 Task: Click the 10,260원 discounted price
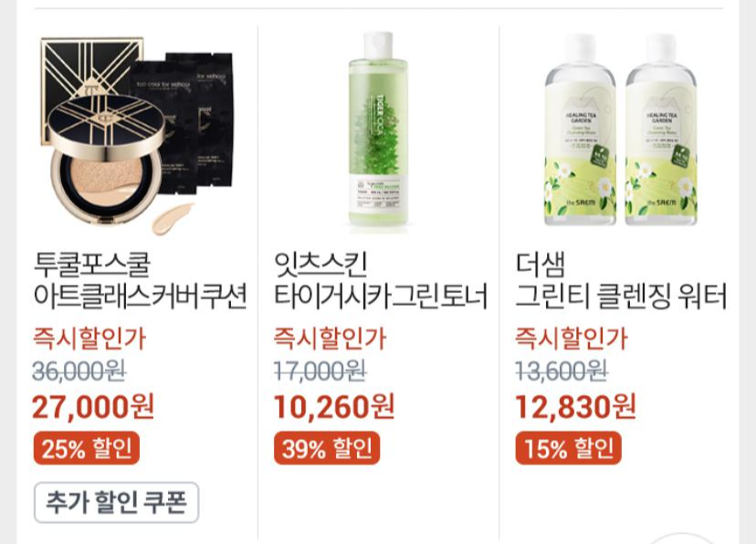(x=334, y=407)
